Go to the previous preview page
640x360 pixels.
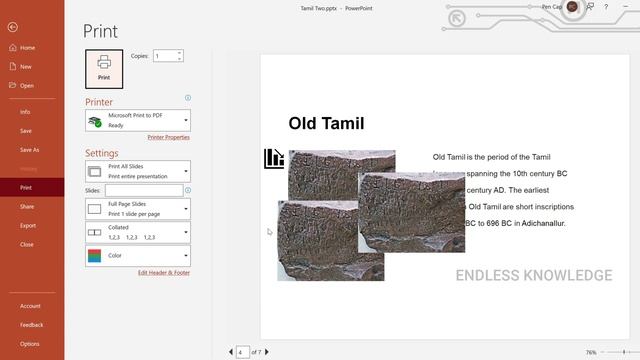tap(231, 352)
